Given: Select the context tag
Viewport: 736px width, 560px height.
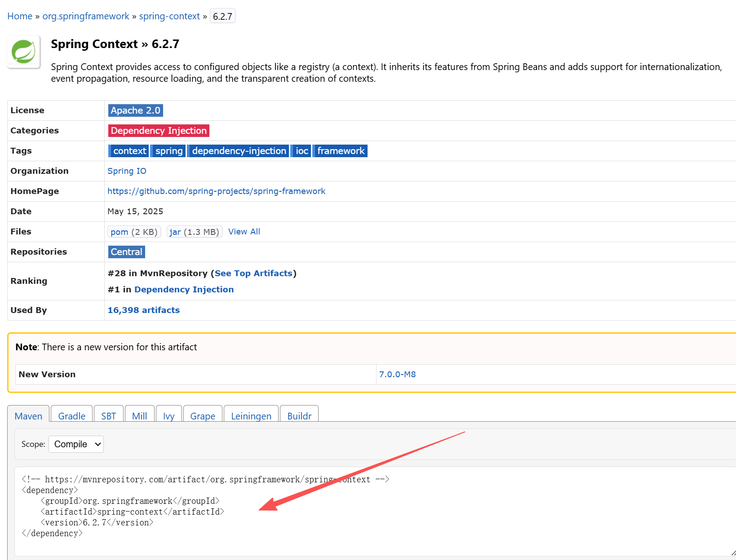Looking at the screenshot, I should point(129,151).
